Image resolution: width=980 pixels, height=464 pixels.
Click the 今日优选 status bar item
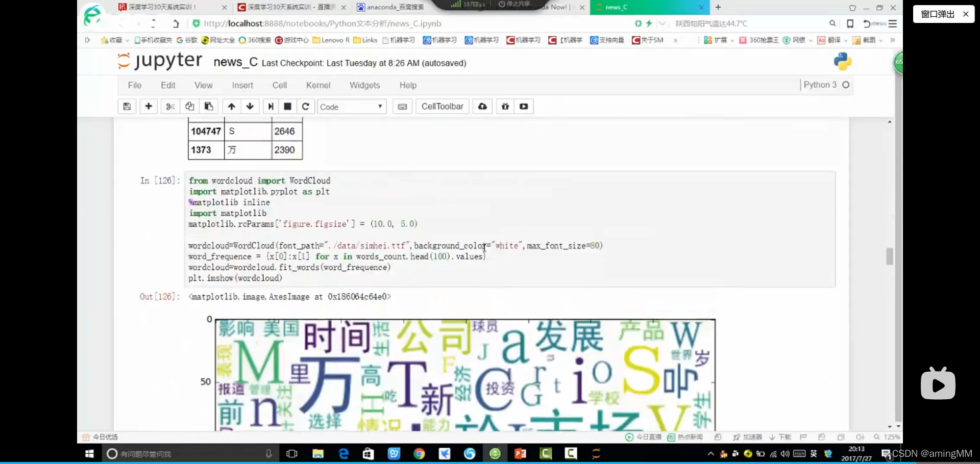point(100,437)
